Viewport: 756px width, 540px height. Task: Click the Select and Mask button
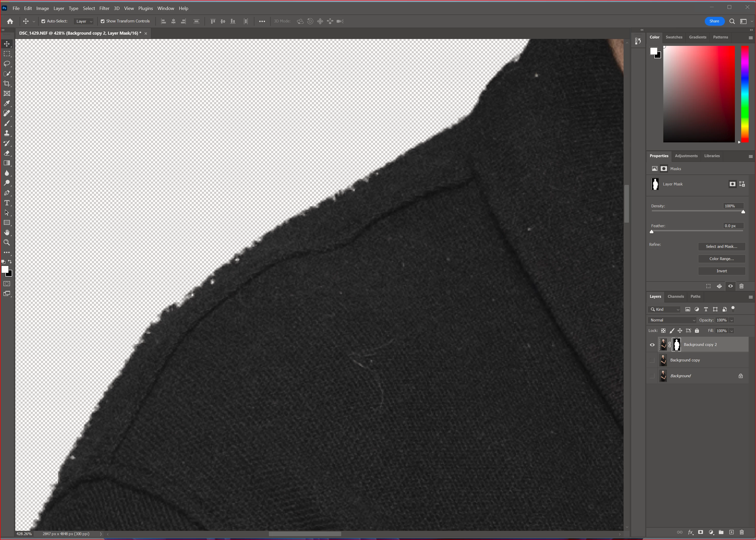click(721, 246)
